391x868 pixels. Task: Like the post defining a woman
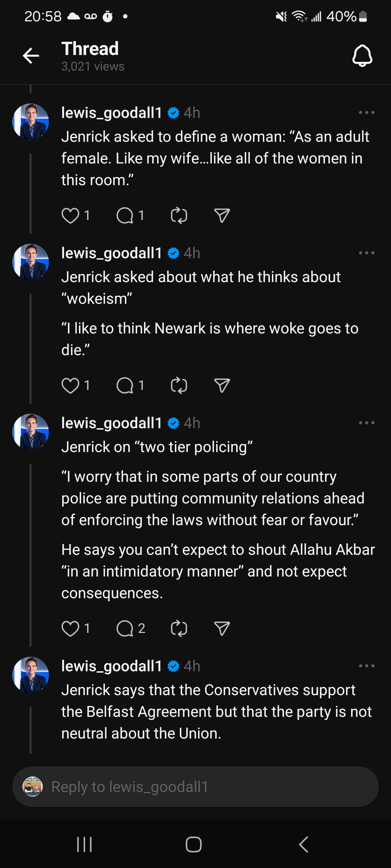[71, 215]
